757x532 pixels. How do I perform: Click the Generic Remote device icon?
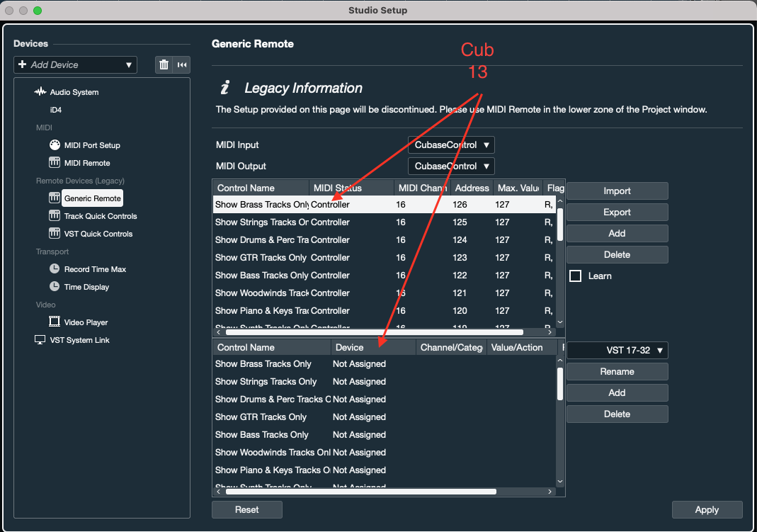(x=55, y=198)
